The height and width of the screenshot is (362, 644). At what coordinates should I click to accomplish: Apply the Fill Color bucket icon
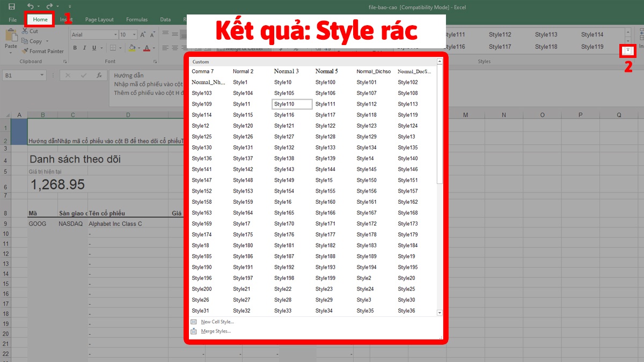[x=133, y=48]
